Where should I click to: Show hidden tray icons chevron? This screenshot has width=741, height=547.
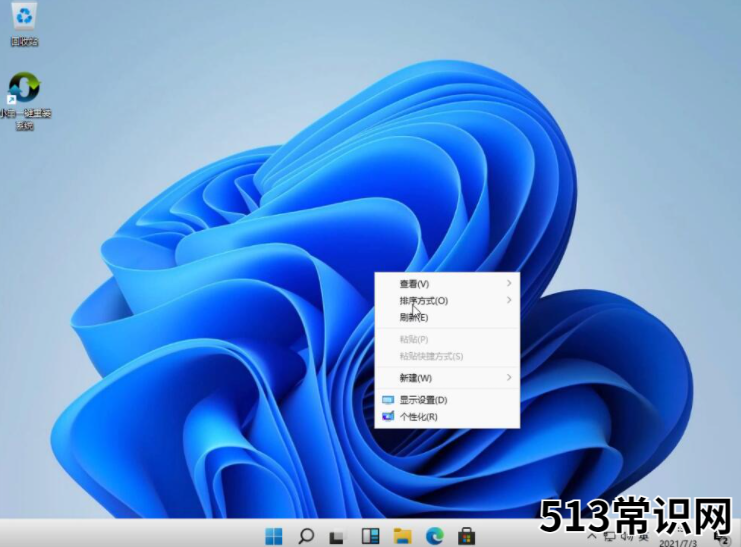592,536
